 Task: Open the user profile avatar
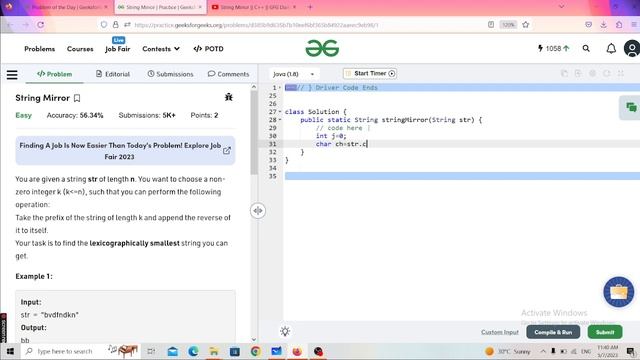pyautogui.click(x=631, y=49)
